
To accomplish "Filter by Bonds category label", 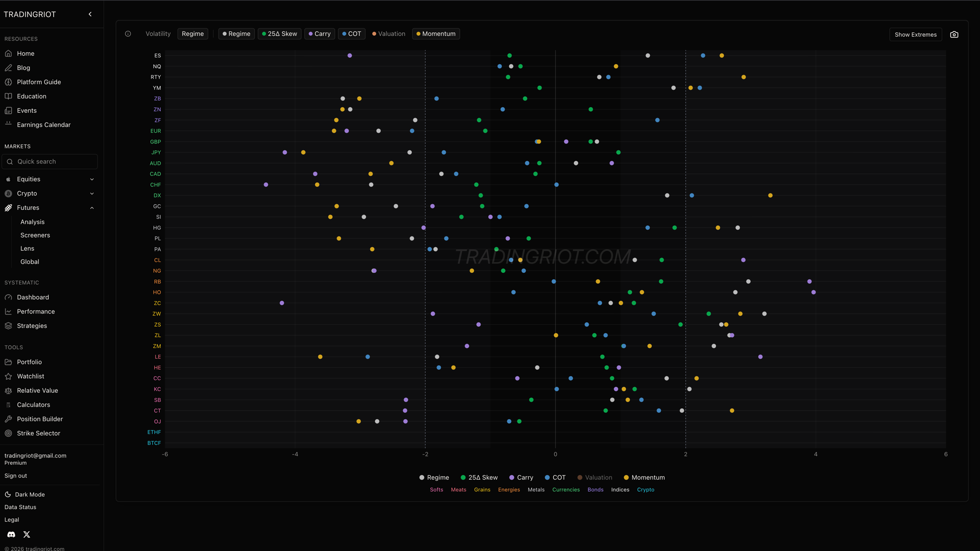I will [x=595, y=490].
